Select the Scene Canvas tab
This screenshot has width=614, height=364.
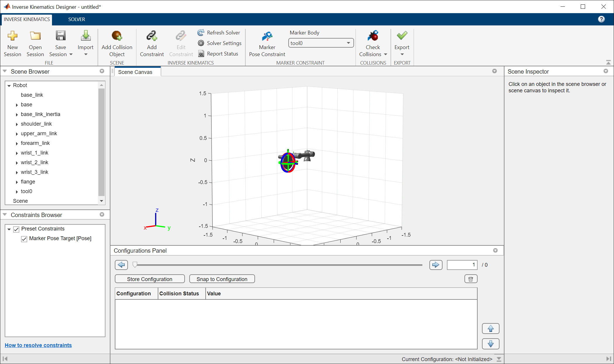point(135,72)
